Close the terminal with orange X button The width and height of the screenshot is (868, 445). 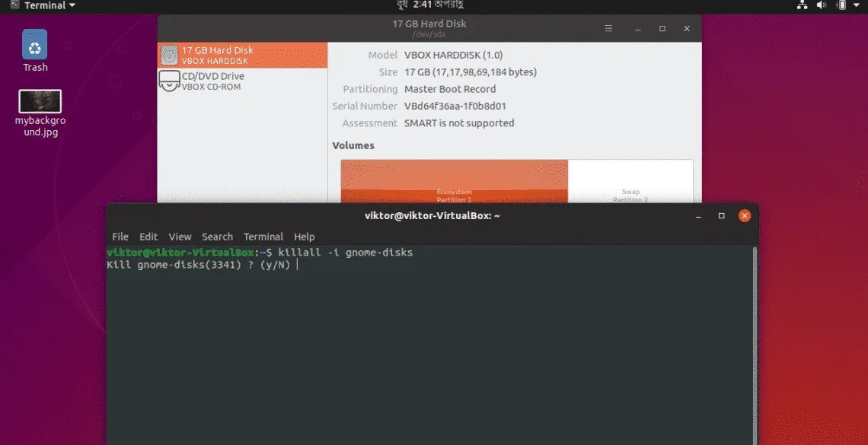point(745,215)
